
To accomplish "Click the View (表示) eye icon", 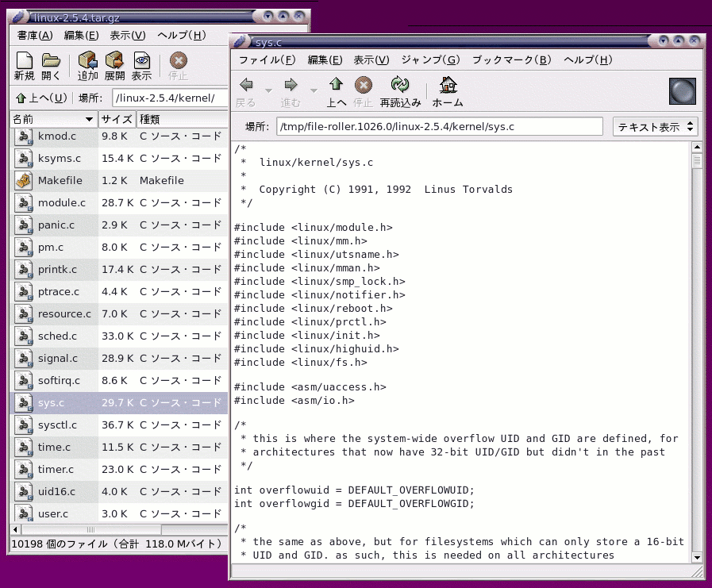I will point(141,61).
